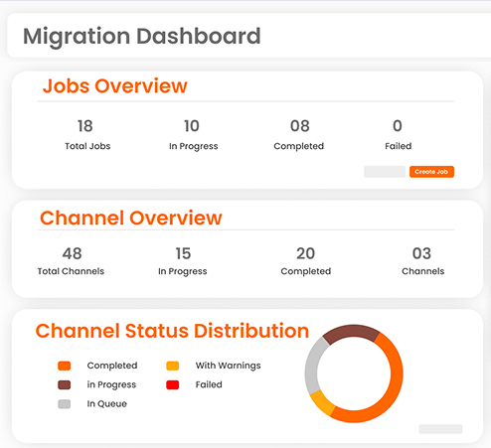The width and height of the screenshot is (491, 448).
Task: Click the Migration Dashboard title
Action: coord(142,36)
